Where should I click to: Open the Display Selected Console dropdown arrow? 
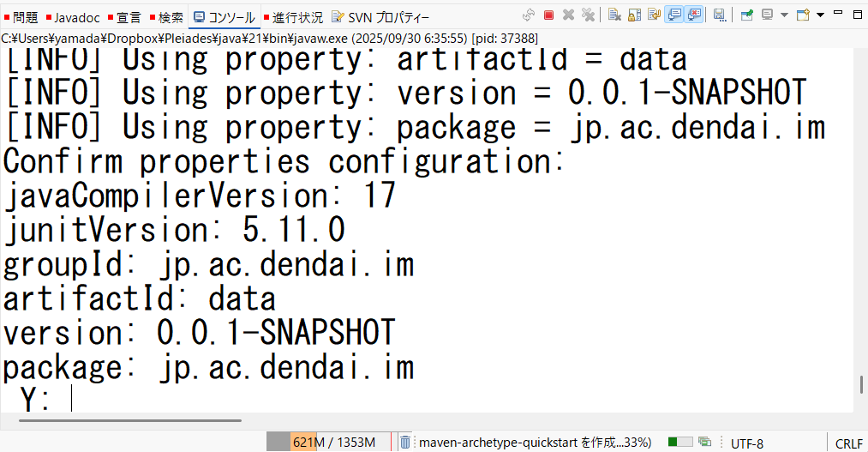pos(784,15)
